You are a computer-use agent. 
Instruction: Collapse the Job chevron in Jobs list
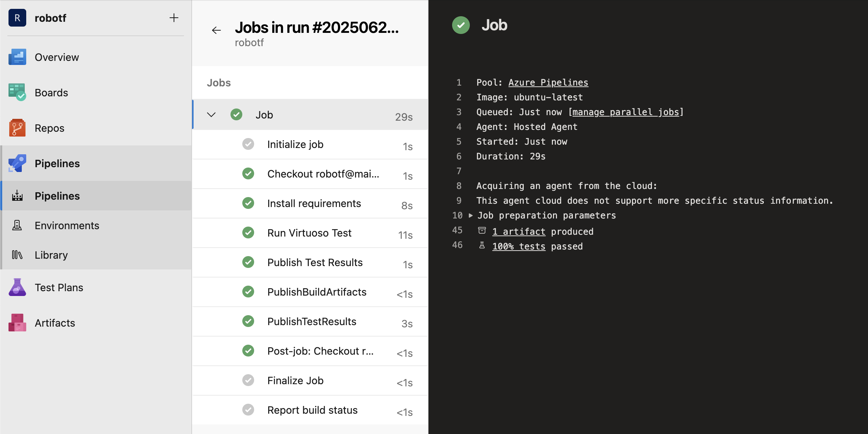tap(211, 115)
